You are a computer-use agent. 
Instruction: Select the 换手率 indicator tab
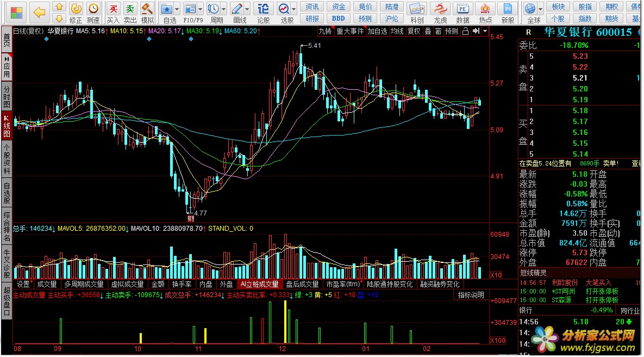(182, 284)
